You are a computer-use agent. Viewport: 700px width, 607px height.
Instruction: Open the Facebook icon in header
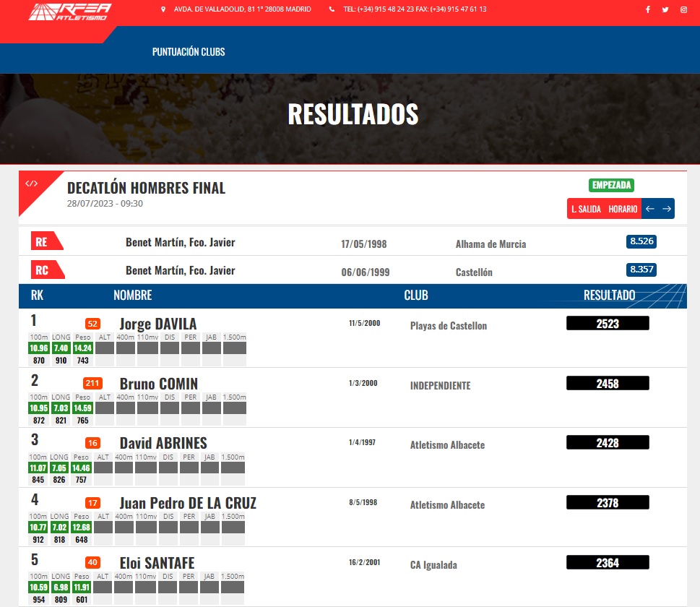648,9
